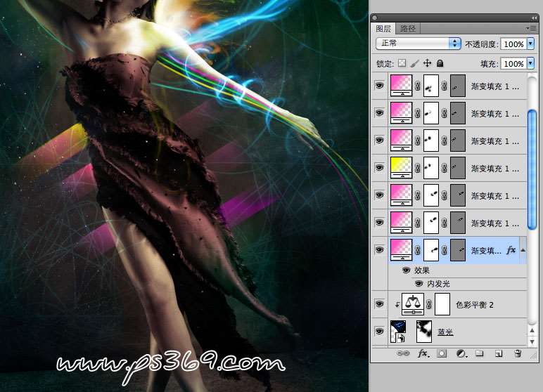Create a new group with folder icon
This screenshot has width=543, height=392.
[x=480, y=353]
